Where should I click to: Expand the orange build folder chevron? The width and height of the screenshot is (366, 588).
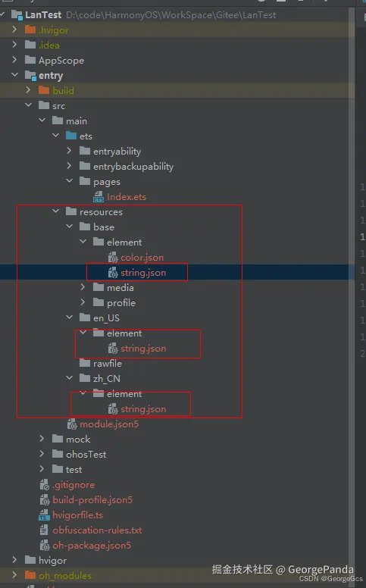(29, 89)
